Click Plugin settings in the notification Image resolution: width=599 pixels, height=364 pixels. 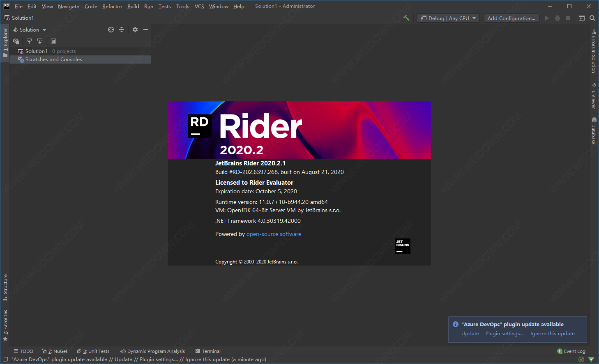[x=505, y=334]
